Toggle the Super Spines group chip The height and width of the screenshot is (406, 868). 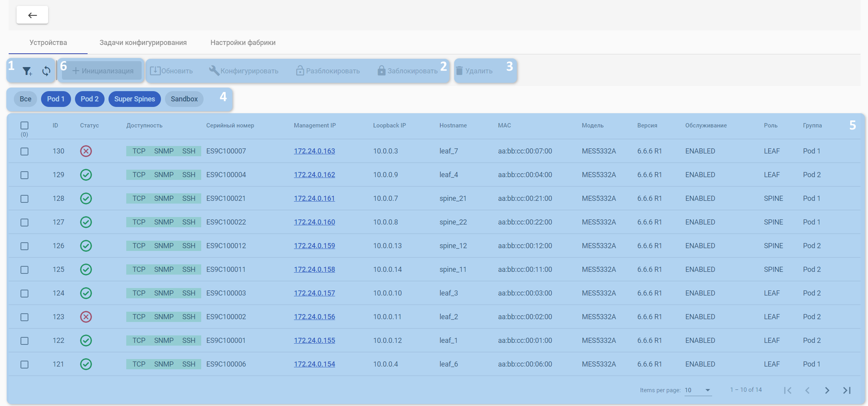[x=135, y=99]
